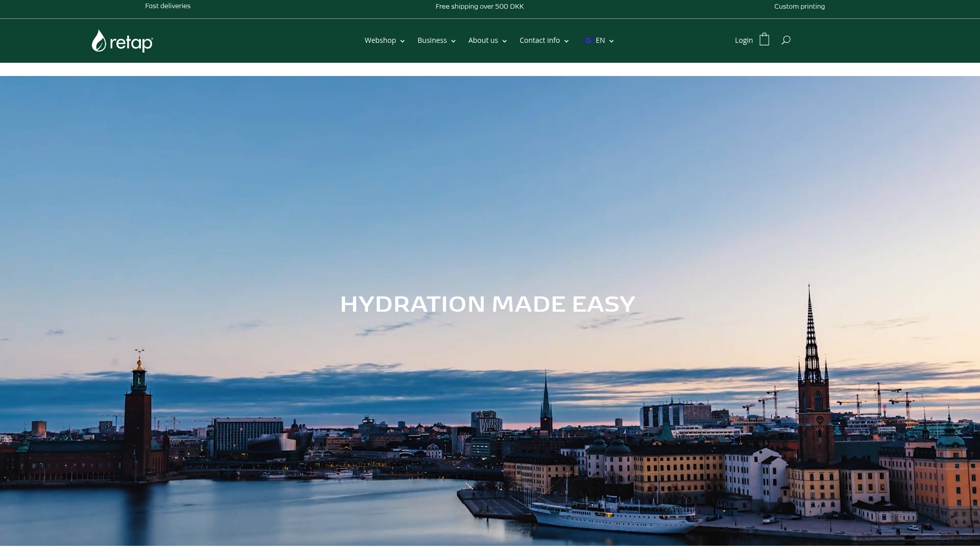This screenshot has width=980, height=551.
Task: Click the retap water-drop symbol
Action: pos(99,40)
